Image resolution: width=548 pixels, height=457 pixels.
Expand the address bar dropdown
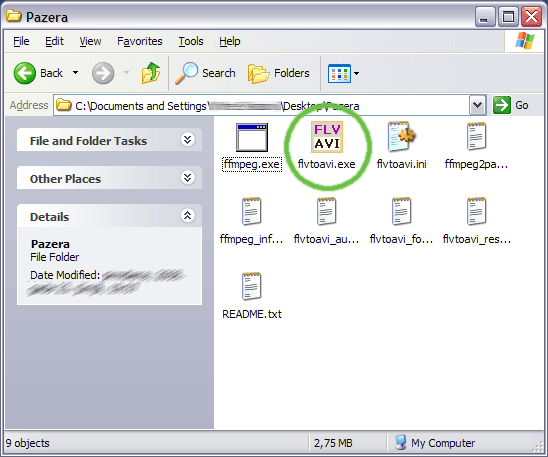[x=477, y=105]
